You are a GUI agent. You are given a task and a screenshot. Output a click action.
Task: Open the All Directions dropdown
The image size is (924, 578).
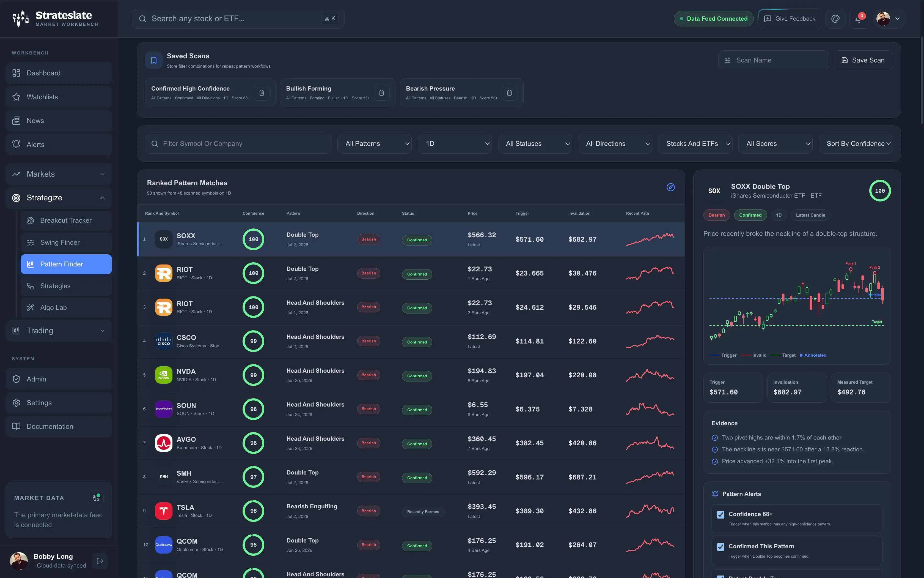(x=615, y=144)
